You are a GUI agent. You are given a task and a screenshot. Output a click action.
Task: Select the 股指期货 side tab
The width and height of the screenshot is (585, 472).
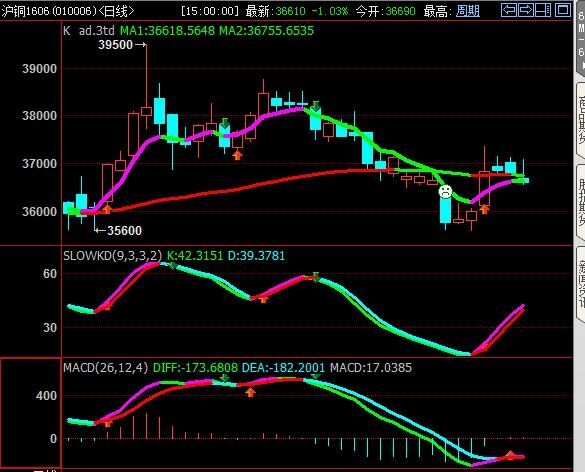pos(581,202)
